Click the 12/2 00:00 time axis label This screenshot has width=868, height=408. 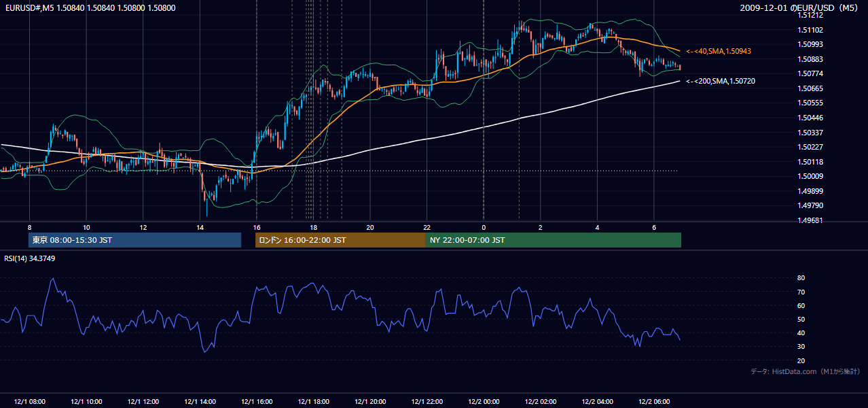click(484, 402)
